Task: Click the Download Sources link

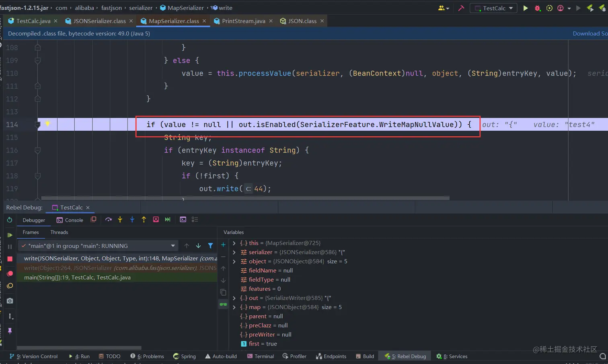Action: tap(590, 33)
